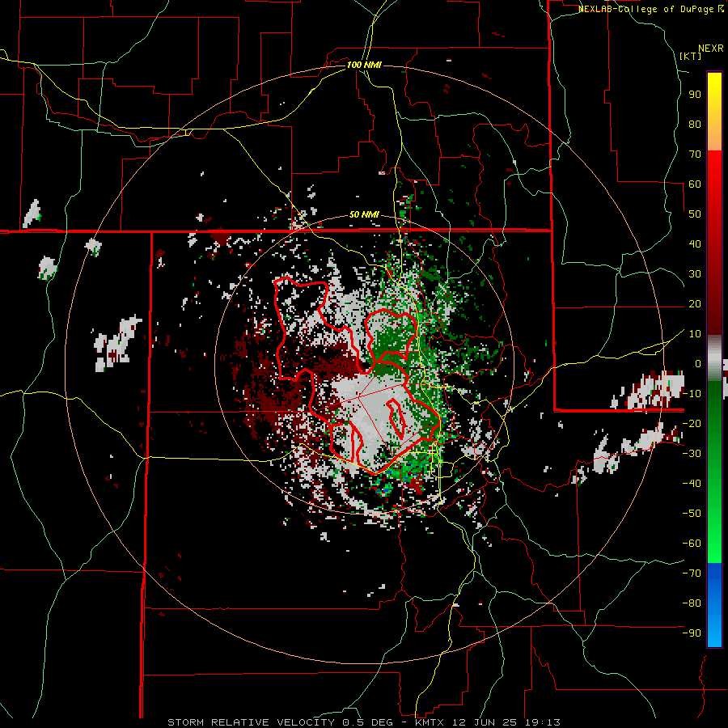The width and height of the screenshot is (728, 728).
Task: Click the -90 value on the velocity scale
Action: click(x=692, y=633)
